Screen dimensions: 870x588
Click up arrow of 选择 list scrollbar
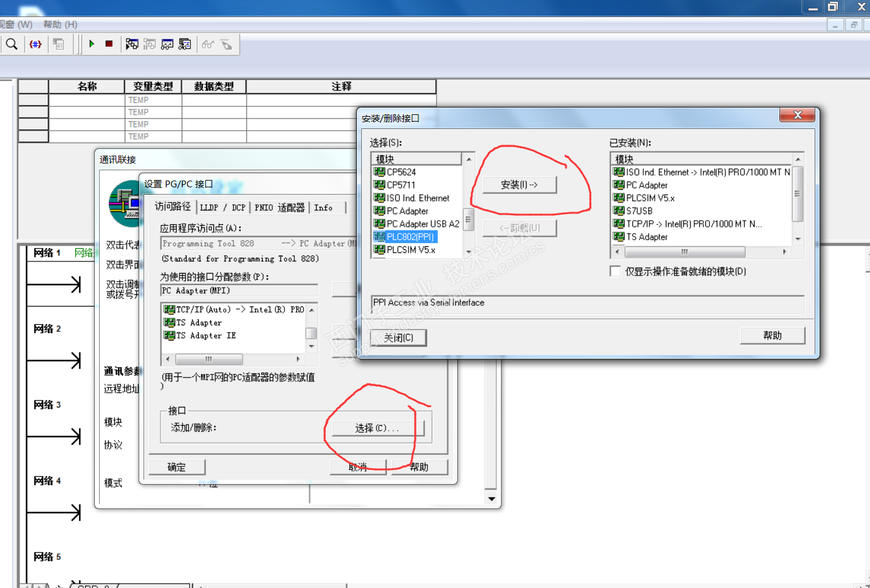click(468, 159)
